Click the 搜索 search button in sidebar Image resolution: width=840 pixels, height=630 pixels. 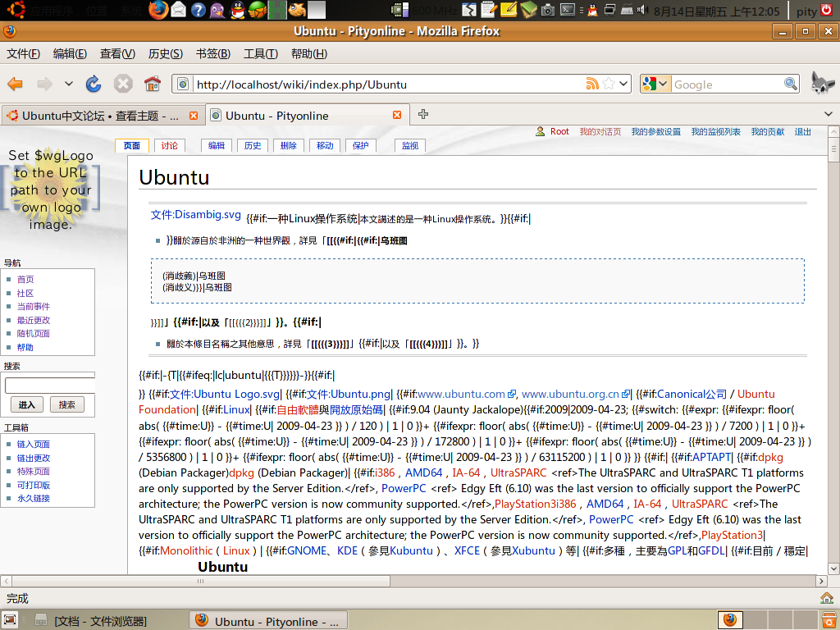(x=67, y=404)
